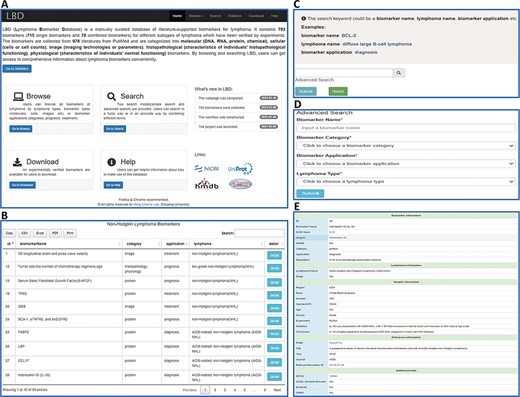
Task: Open the Browse dropdown in navbar
Action: click(x=196, y=16)
